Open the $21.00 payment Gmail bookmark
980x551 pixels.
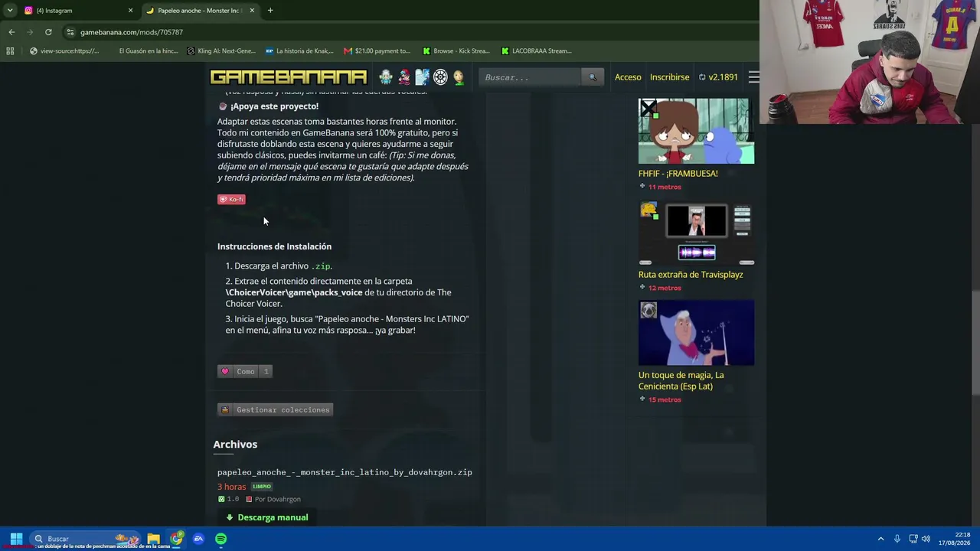point(377,51)
